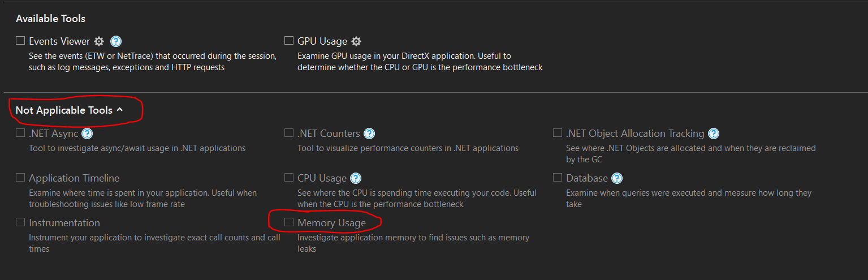Tick the Database checkbox
This screenshot has height=280, width=868.
click(558, 178)
